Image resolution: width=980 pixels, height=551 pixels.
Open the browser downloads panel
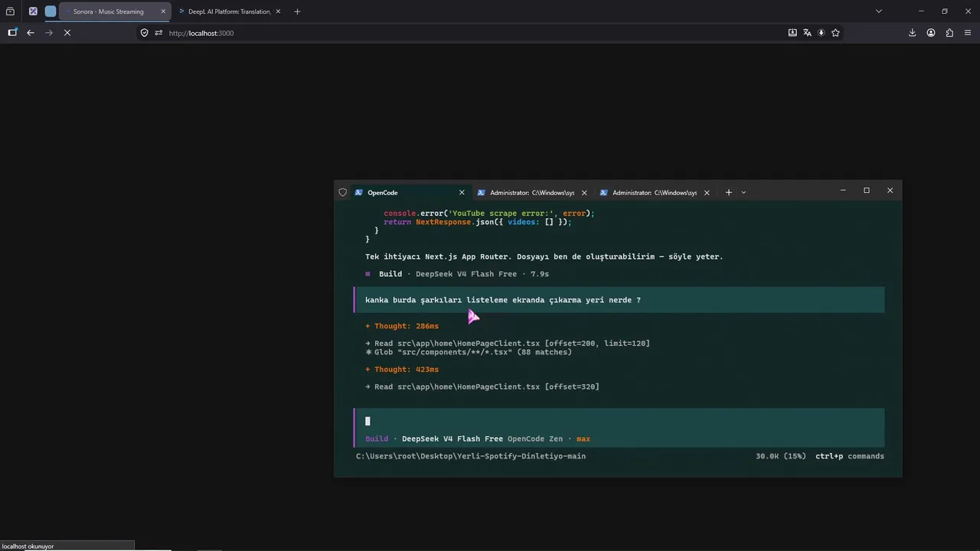coord(913,33)
